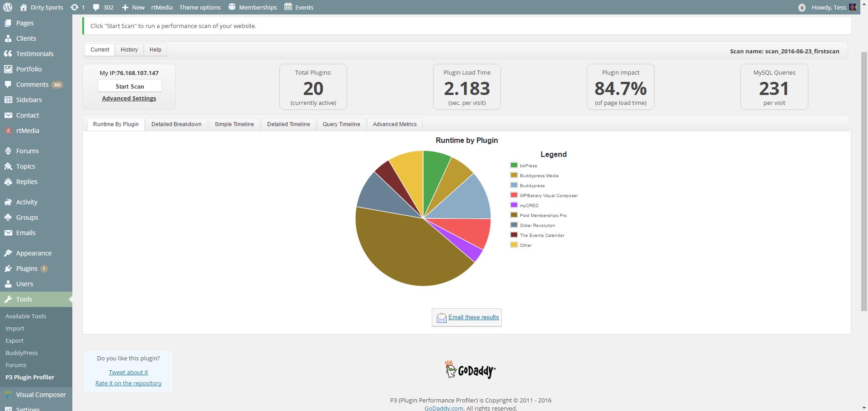The width and height of the screenshot is (868, 411).
Task: Open the Simple Timeline tab
Action: click(x=234, y=124)
